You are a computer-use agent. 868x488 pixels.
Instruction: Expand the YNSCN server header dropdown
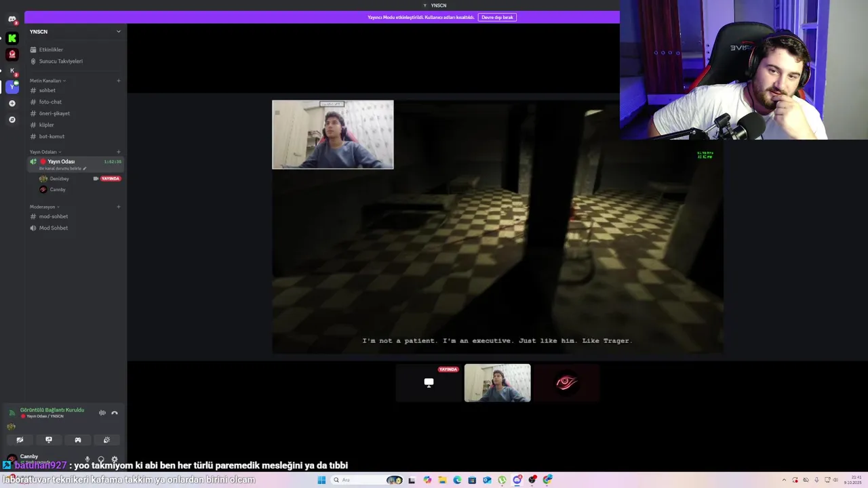click(x=118, y=31)
